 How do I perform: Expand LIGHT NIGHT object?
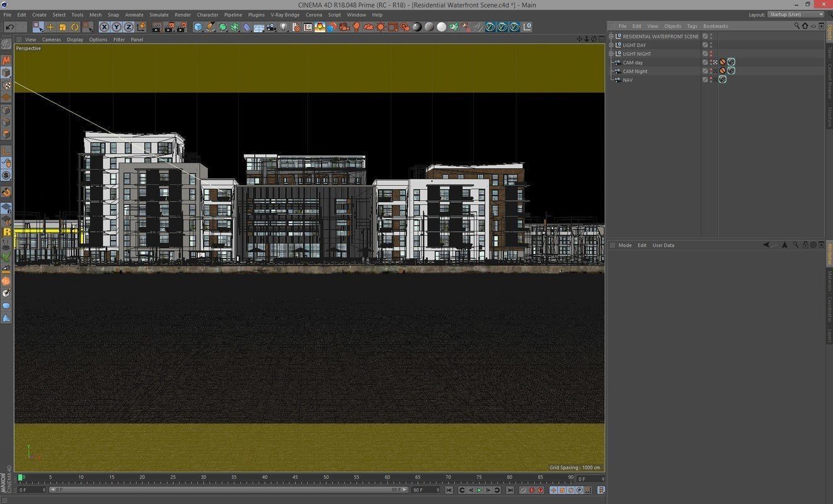[611, 54]
